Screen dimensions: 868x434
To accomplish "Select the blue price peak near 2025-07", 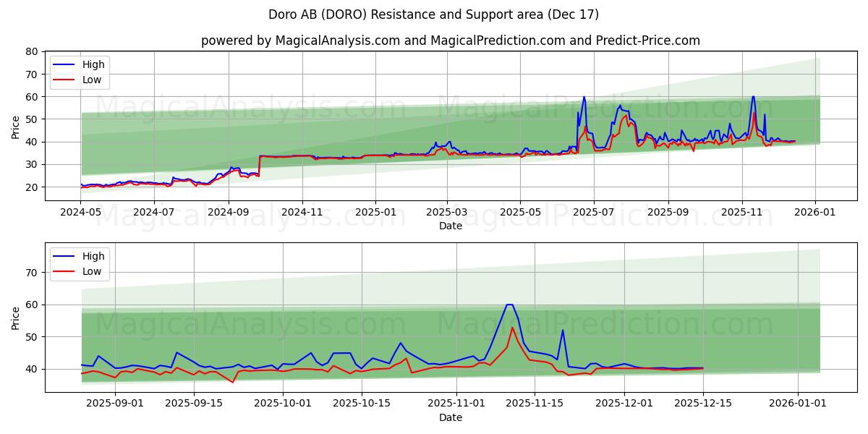I will pyautogui.click(x=583, y=98).
